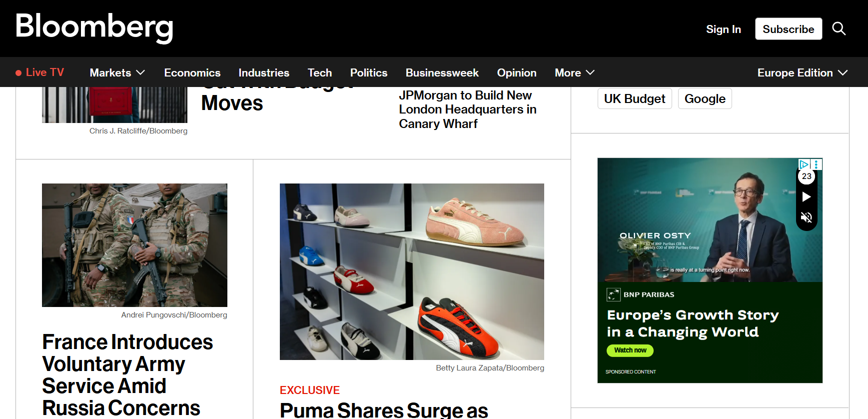The height and width of the screenshot is (419, 868).
Task: Click the Watch now button in ad
Action: click(x=630, y=350)
